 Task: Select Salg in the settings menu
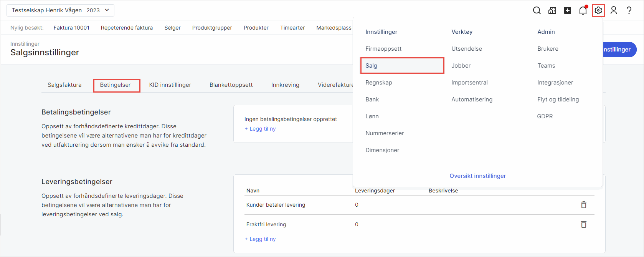point(402,66)
